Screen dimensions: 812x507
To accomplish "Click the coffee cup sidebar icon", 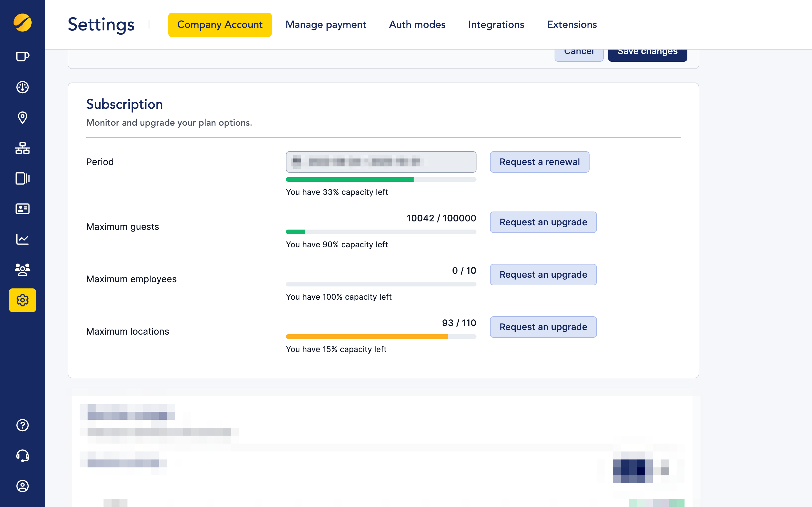I will tap(23, 57).
